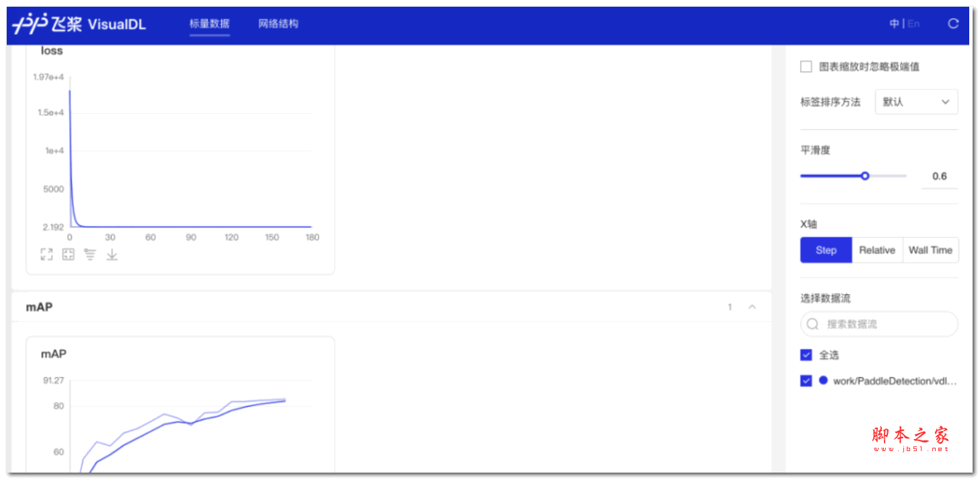Enable 图表缩放时忽略极端值 checkbox
980x480 pixels.
(806, 67)
